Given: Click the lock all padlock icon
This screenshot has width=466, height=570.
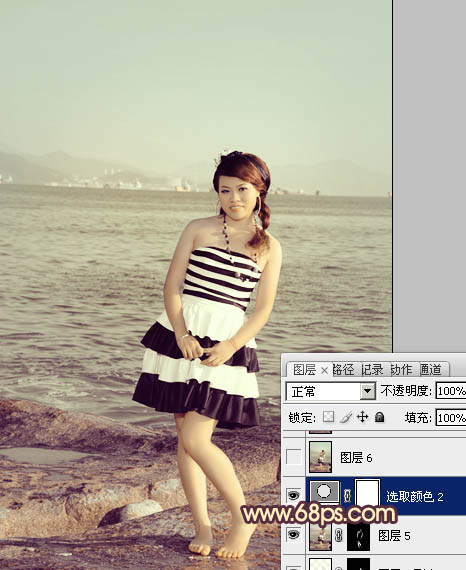Looking at the screenshot, I should [x=379, y=417].
